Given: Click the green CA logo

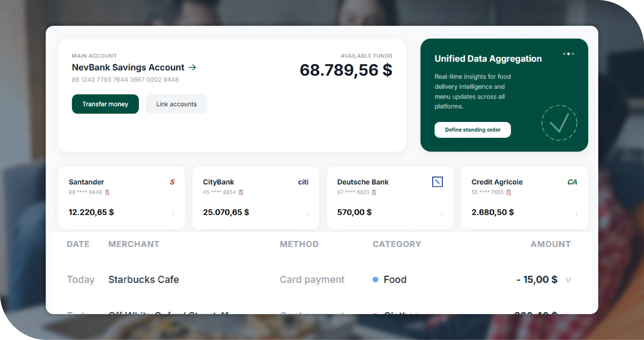Looking at the screenshot, I should (572, 182).
